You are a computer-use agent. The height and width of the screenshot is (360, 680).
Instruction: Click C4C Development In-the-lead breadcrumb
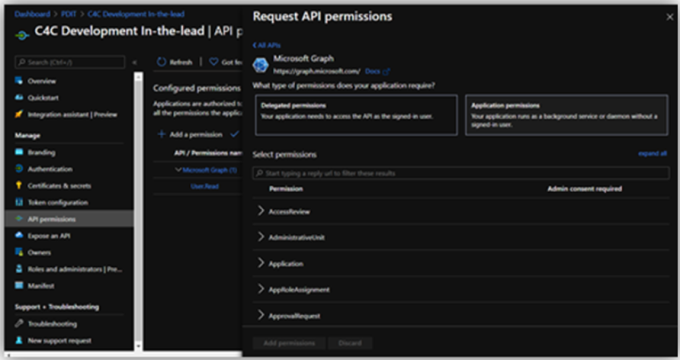pos(136,14)
